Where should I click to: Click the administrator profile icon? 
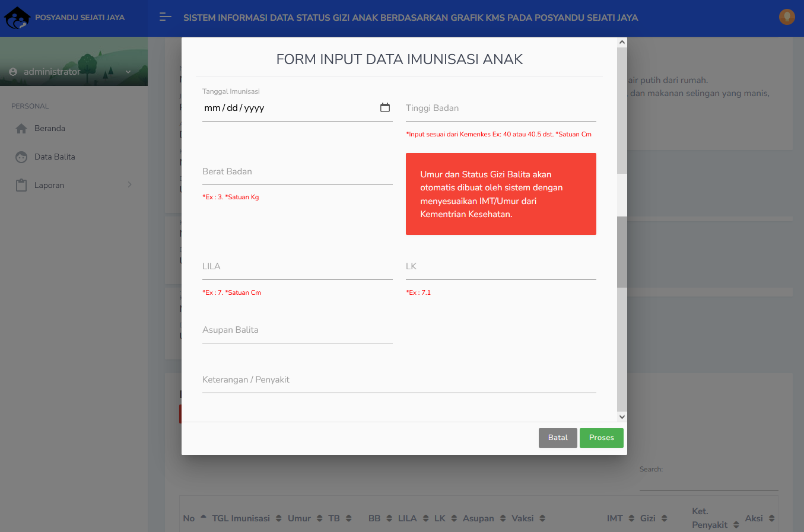(13, 72)
